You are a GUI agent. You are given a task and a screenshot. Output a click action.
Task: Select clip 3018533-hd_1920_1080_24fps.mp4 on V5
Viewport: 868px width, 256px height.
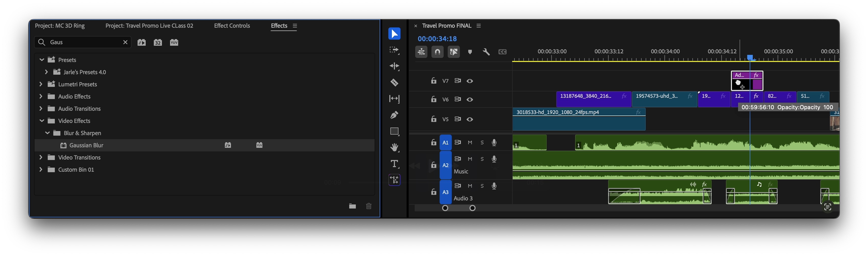579,119
